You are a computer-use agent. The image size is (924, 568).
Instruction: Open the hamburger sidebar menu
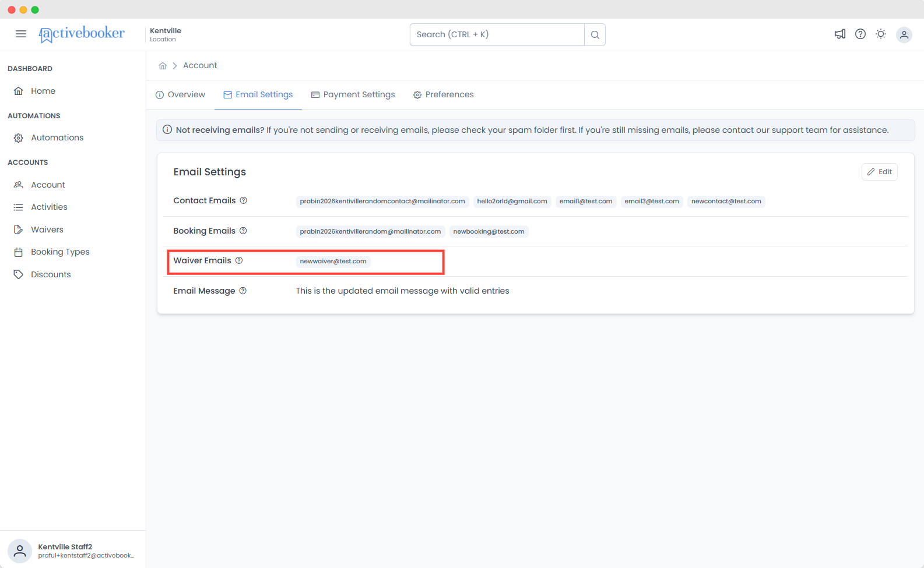coord(21,34)
